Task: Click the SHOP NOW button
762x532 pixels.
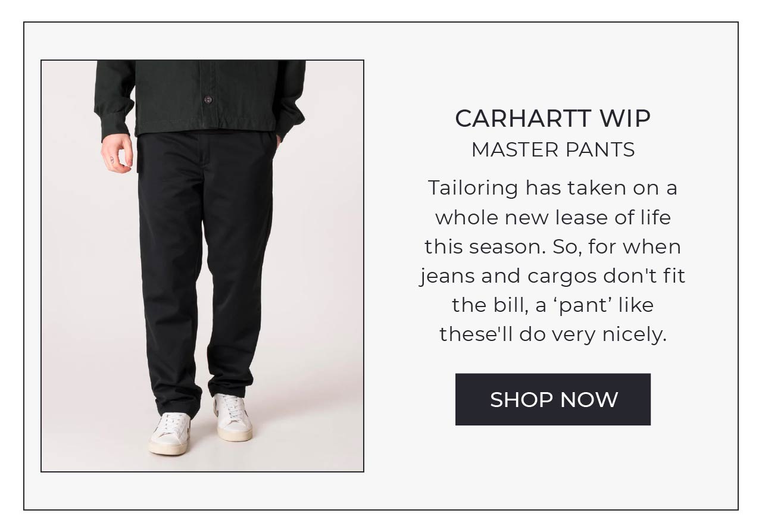Action: pos(552,399)
